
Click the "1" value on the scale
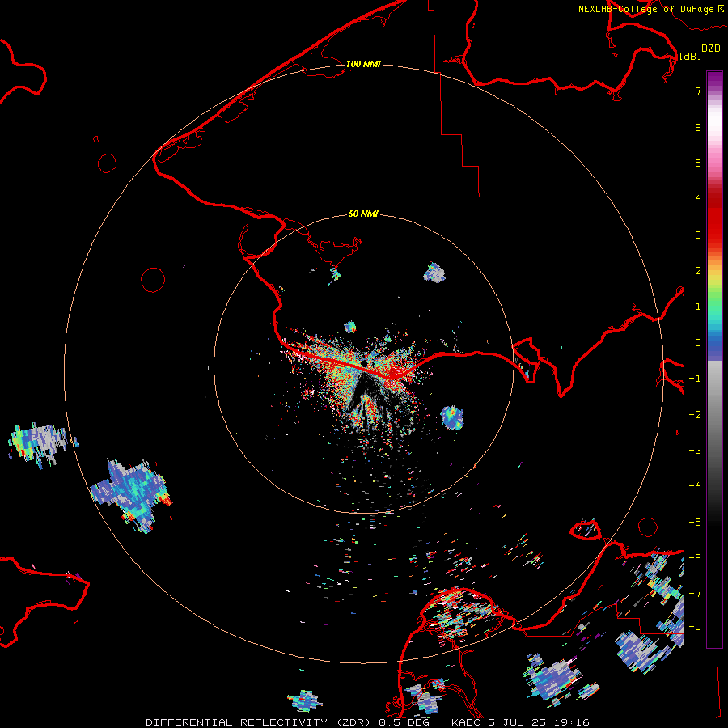click(x=698, y=307)
